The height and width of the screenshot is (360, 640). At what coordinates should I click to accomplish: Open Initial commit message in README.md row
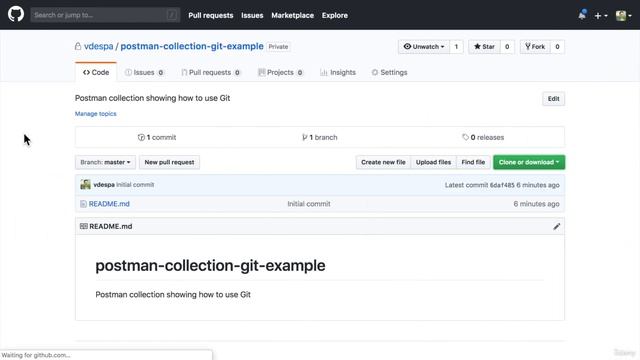309,204
